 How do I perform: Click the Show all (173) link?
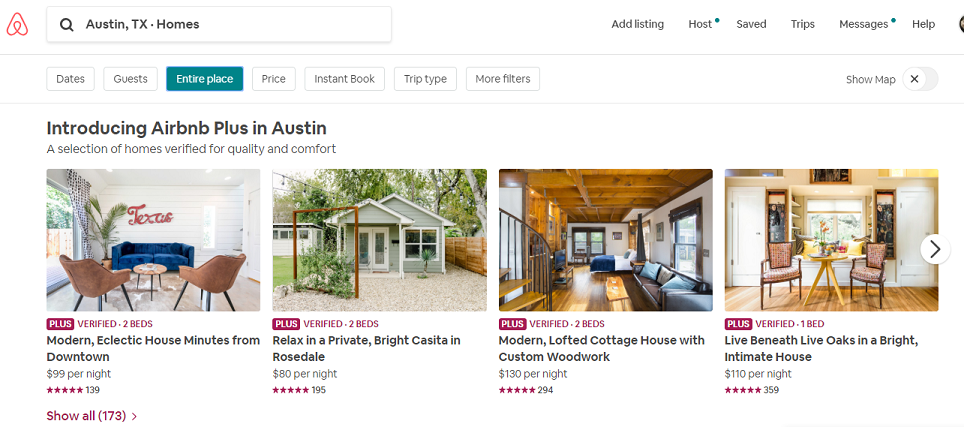coord(91,415)
